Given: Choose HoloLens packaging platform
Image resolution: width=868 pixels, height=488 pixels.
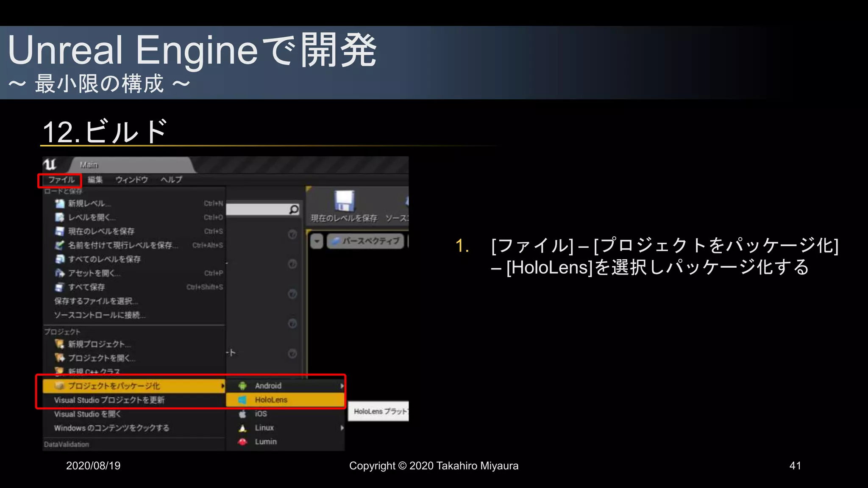Looking at the screenshot, I should click(285, 400).
